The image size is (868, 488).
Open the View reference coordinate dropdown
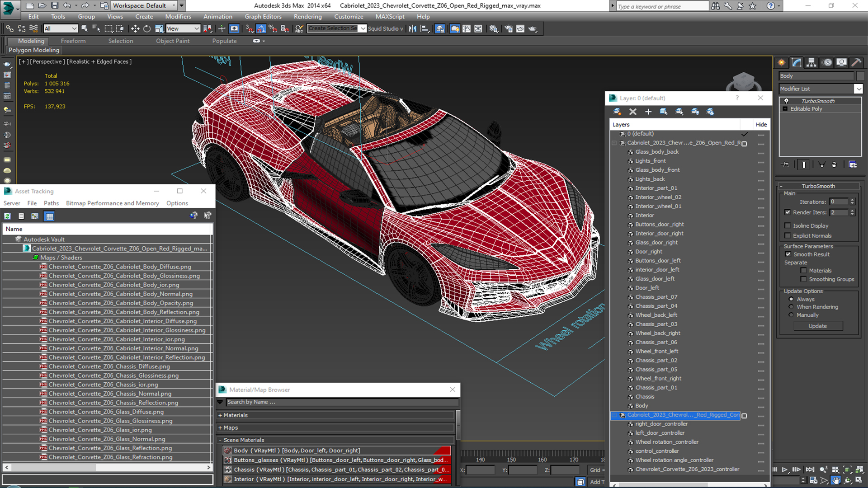pyautogui.click(x=183, y=28)
